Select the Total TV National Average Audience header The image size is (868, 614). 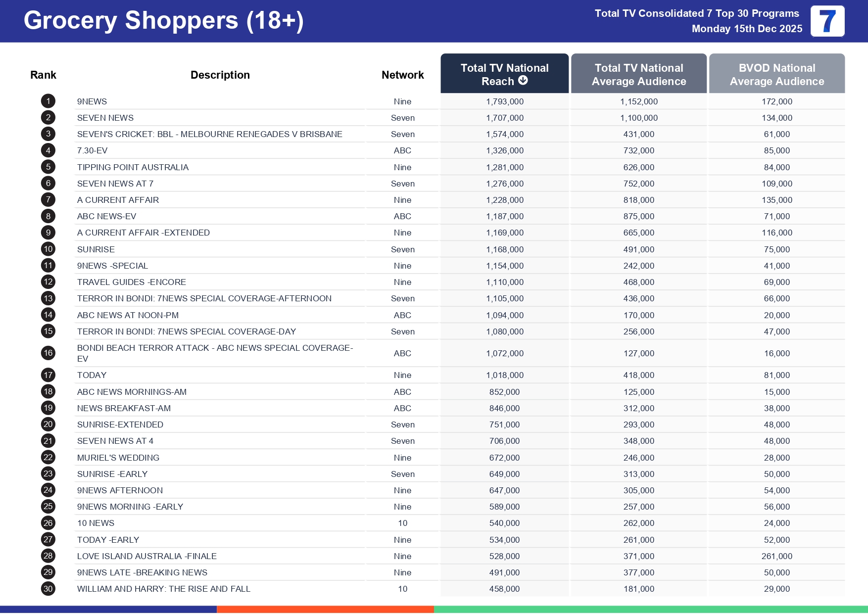tap(638, 74)
